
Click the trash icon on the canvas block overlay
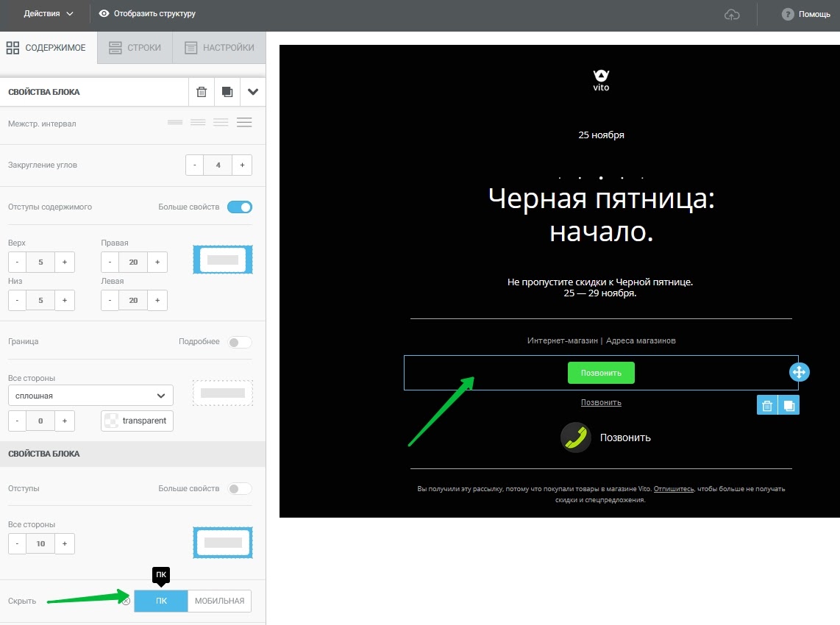point(766,404)
